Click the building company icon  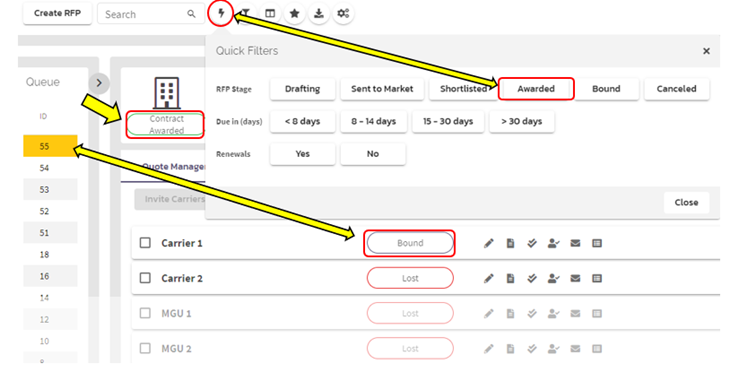[167, 93]
